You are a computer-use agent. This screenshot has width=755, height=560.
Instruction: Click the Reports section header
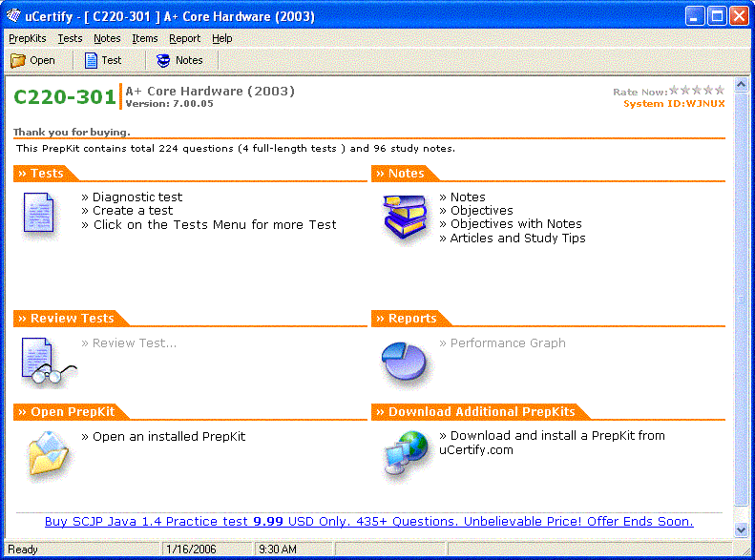click(x=412, y=318)
